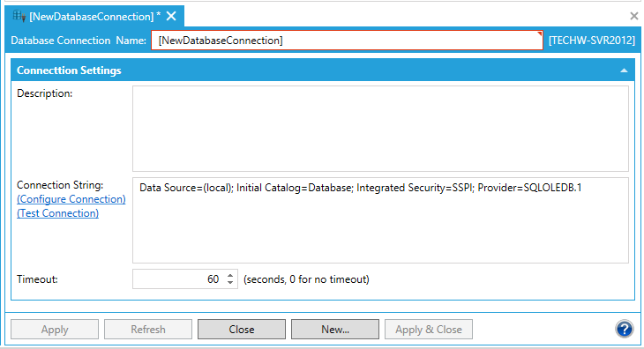Click inside the Connection String text box
The image size is (644, 349).
click(x=380, y=220)
